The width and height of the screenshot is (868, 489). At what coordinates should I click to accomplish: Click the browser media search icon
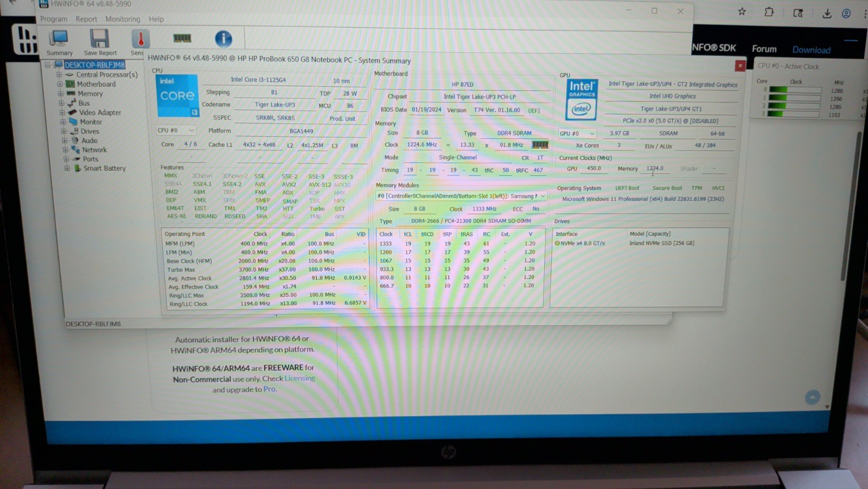click(x=797, y=12)
